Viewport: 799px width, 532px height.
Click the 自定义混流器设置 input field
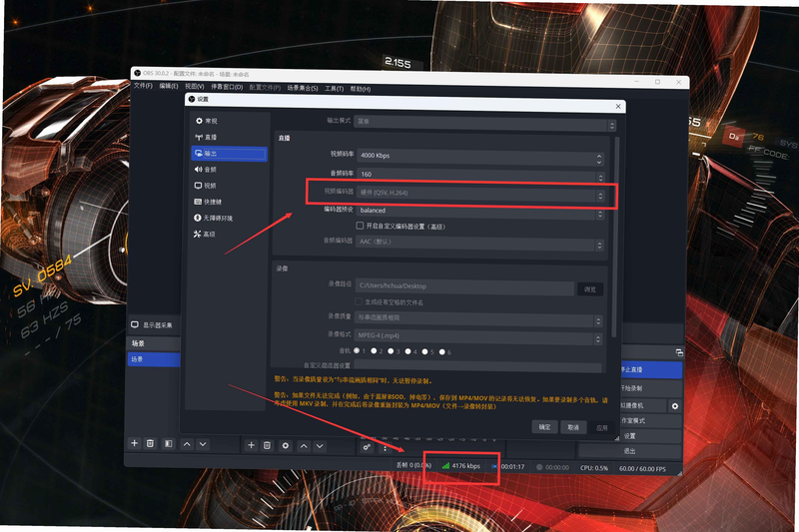tap(477, 366)
